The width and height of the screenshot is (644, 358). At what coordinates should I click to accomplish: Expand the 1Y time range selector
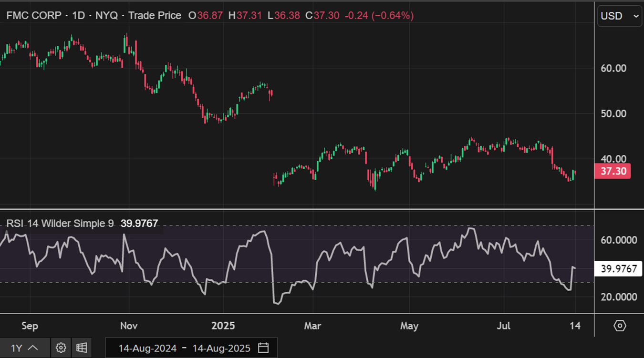click(x=24, y=348)
